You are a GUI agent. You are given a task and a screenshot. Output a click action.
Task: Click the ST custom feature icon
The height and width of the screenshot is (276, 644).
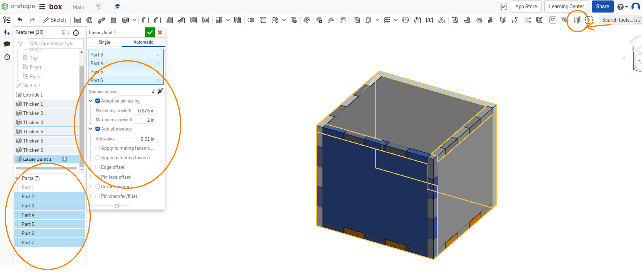tap(552, 20)
